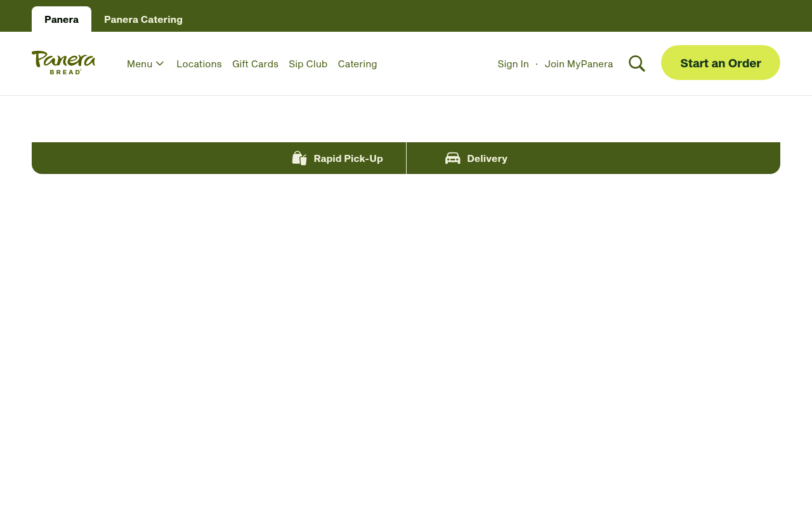The image size is (812, 508).
Task: Switch to the Panera tab
Action: (x=62, y=19)
